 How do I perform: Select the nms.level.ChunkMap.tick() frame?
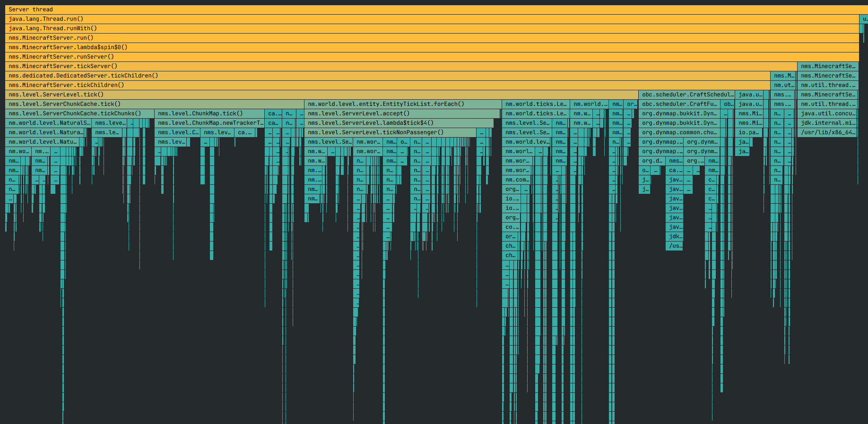[x=209, y=113]
